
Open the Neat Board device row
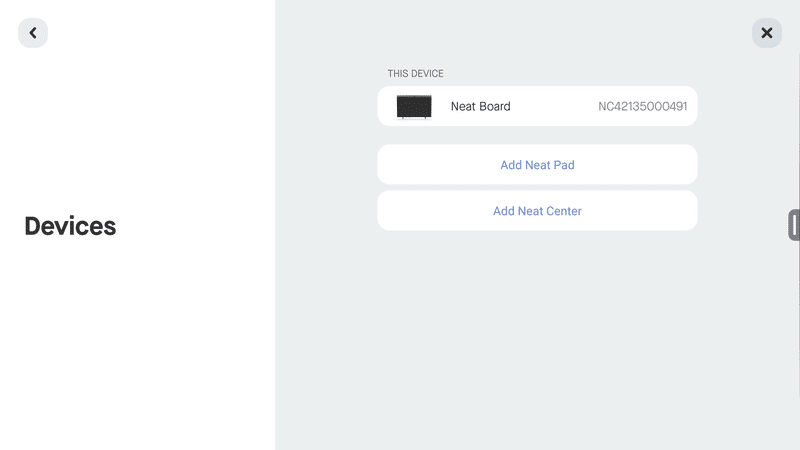tap(537, 106)
